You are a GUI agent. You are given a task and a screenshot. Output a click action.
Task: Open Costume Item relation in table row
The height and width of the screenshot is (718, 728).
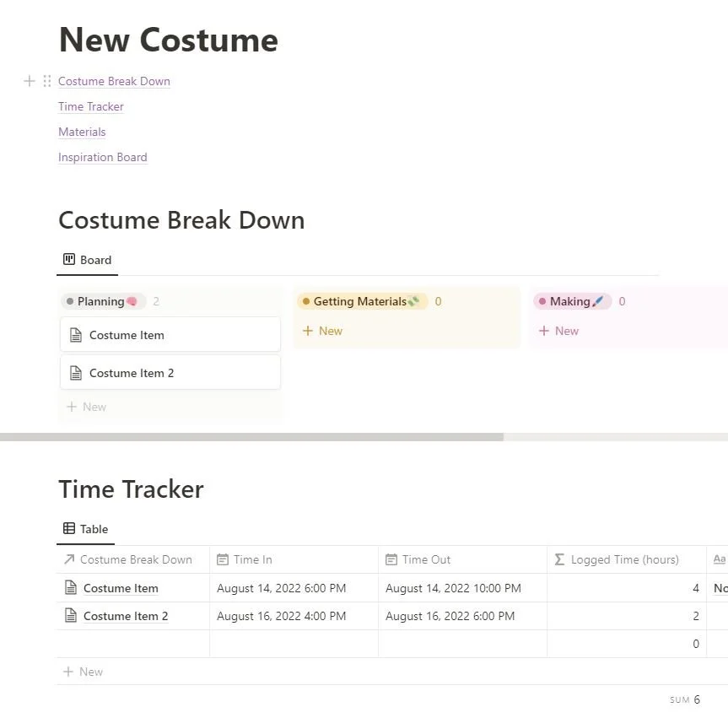pyautogui.click(x=121, y=588)
